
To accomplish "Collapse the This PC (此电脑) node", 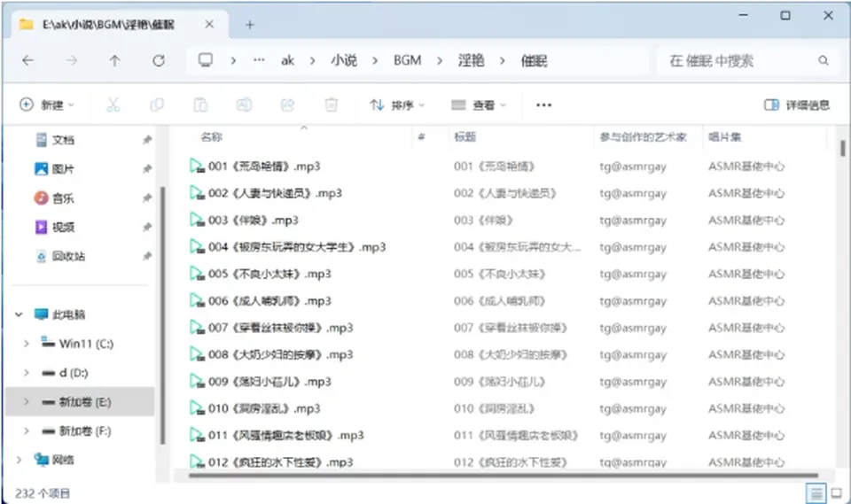I will 19,314.
